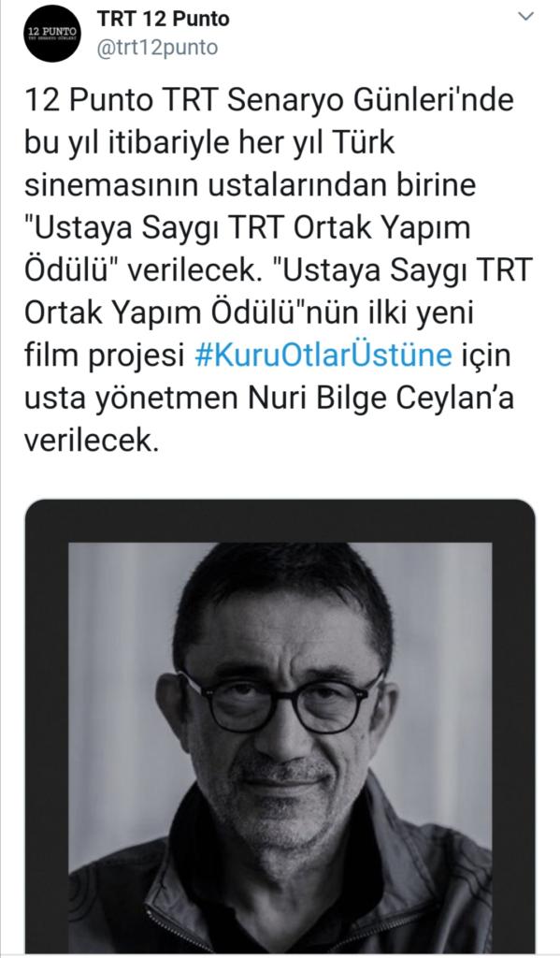Click the line "sinemasının ustalarından birine"

point(250,186)
